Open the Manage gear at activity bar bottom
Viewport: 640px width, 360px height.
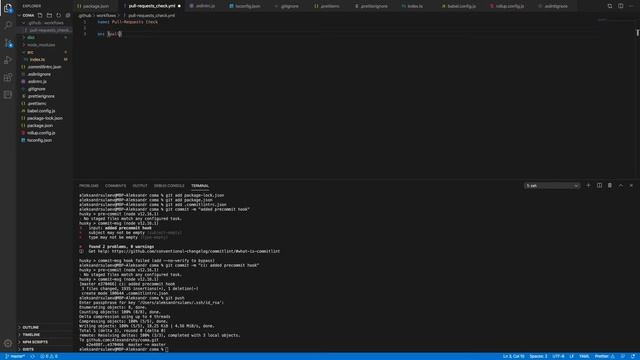pos(8,343)
